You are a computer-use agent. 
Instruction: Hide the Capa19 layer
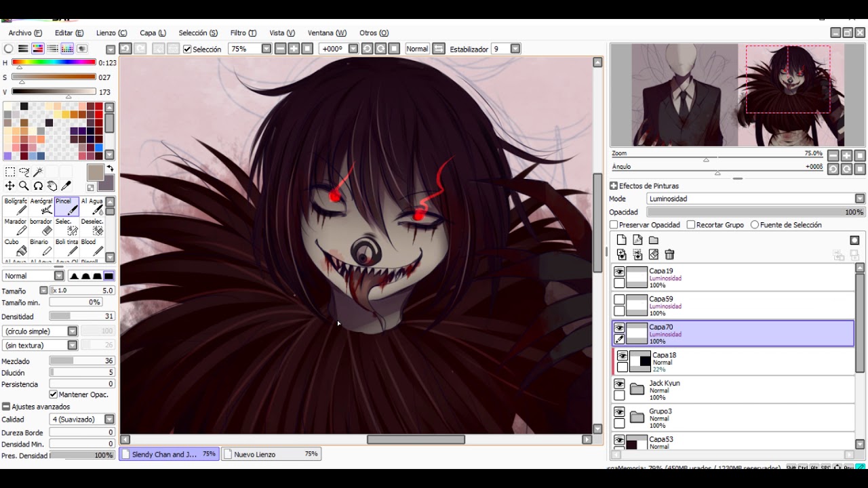[619, 272]
